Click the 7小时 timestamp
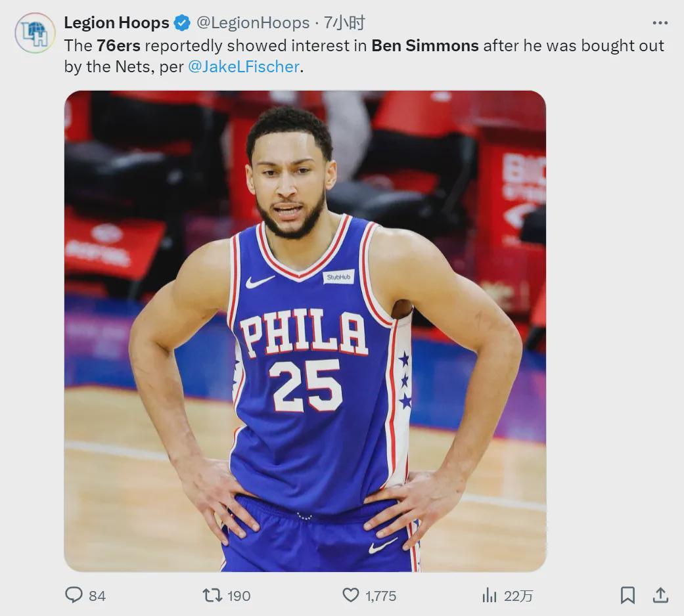 pos(344,23)
